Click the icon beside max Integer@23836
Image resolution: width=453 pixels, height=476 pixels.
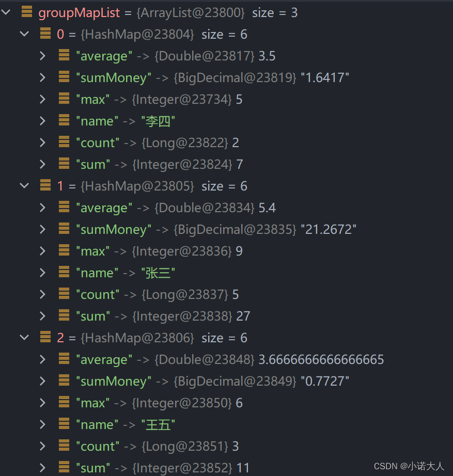click(x=64, y=250)
